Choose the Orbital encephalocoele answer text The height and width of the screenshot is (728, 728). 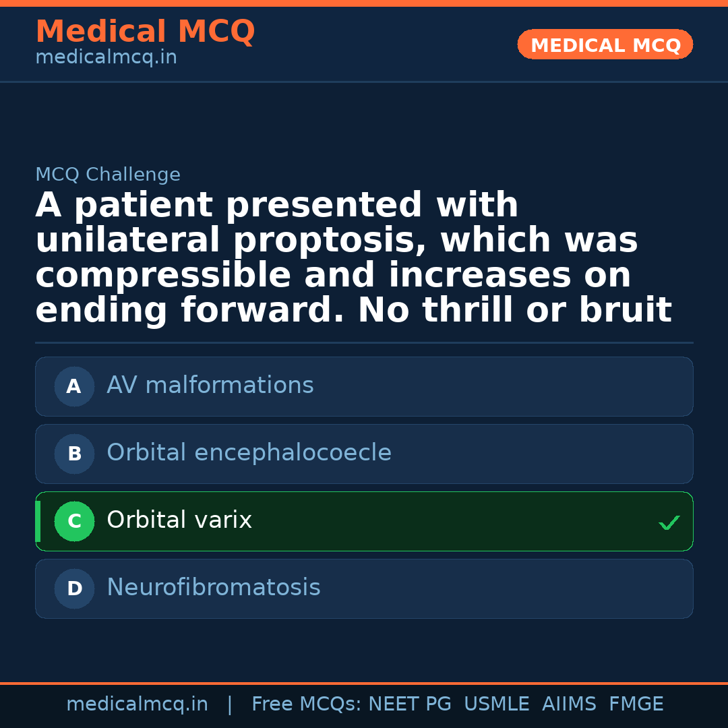point(249,453)
